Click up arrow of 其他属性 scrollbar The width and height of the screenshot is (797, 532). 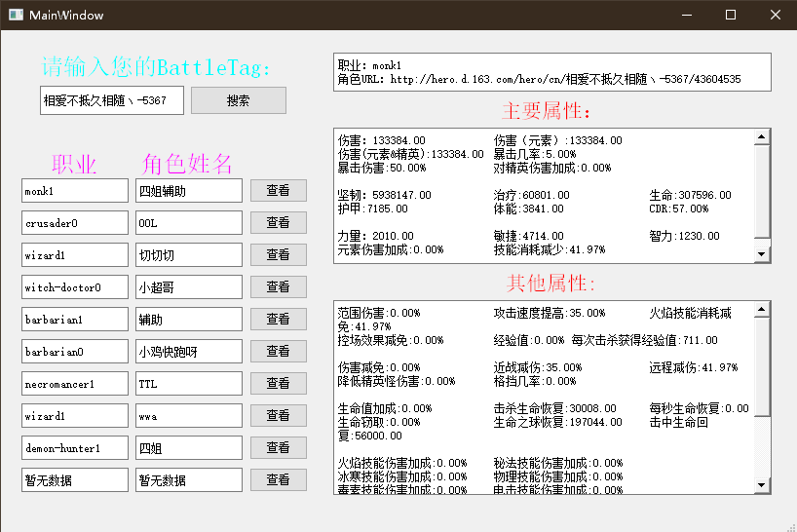pos(761,309)
